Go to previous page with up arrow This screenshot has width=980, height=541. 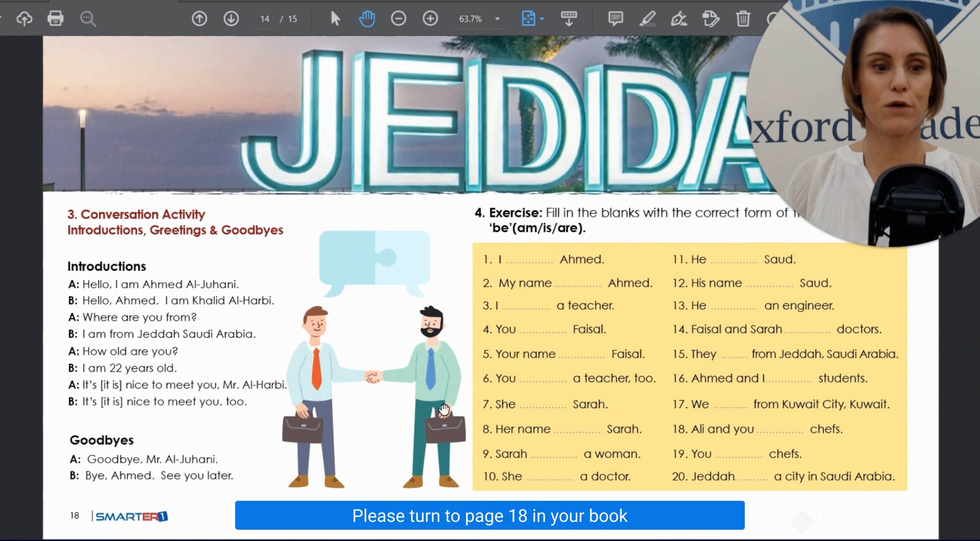[199, 19]
